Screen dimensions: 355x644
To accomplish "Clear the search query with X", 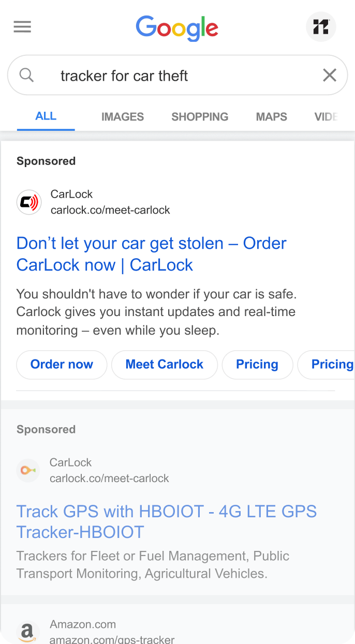I will pyautogui.click(x=330, y=76).
